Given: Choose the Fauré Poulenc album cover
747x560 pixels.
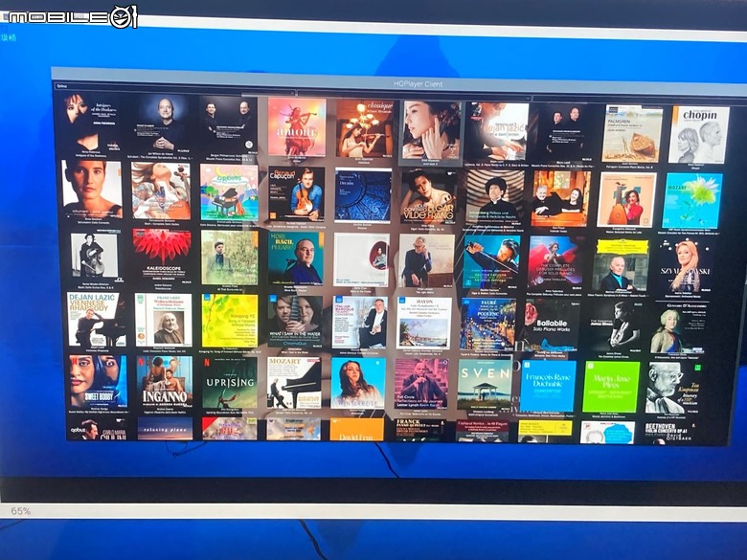Looking at the screenshot, I should tap(487, 325).
